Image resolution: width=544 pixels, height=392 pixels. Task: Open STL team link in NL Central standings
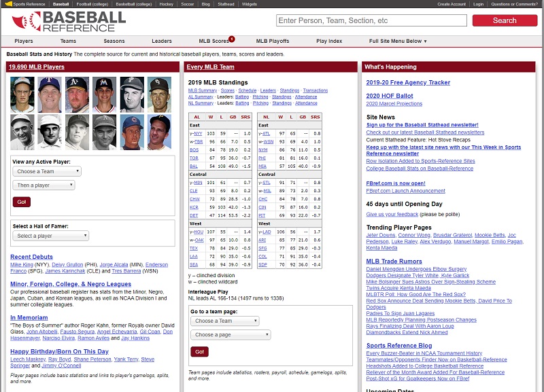[267, 183]
